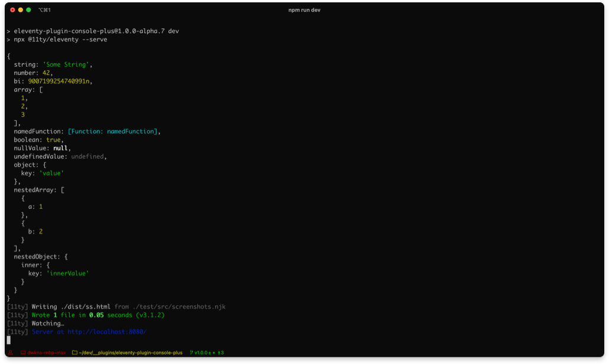Click the ./test/src/screenshots.njk source path
This screenshot has width=609, height=364.
(x=179, y=307)
